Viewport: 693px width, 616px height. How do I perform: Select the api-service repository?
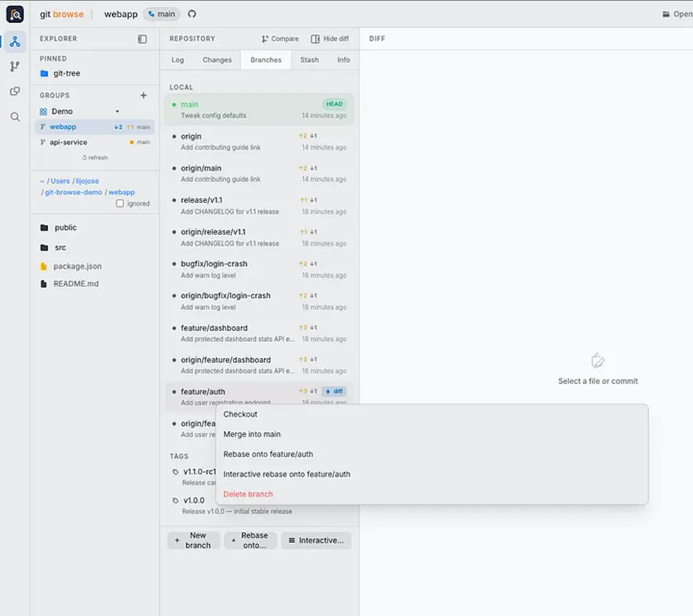pos(94,143)
